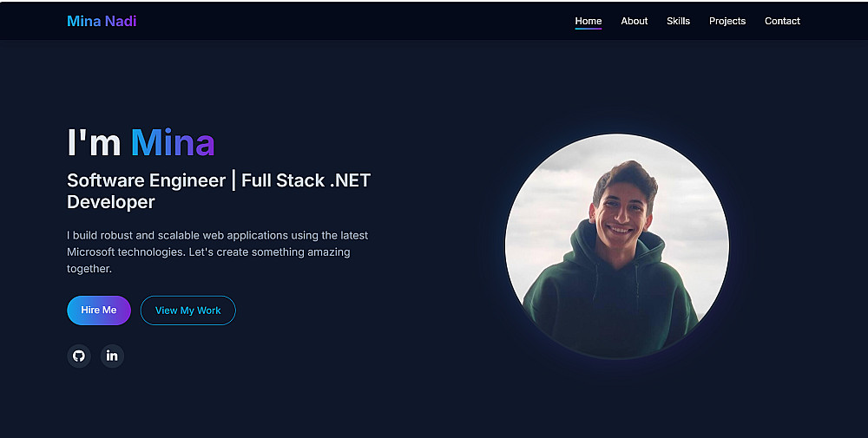Click the circular profile photo
Image resolution: width=868 pixels, height=438 pixels.
coord(616,246)
